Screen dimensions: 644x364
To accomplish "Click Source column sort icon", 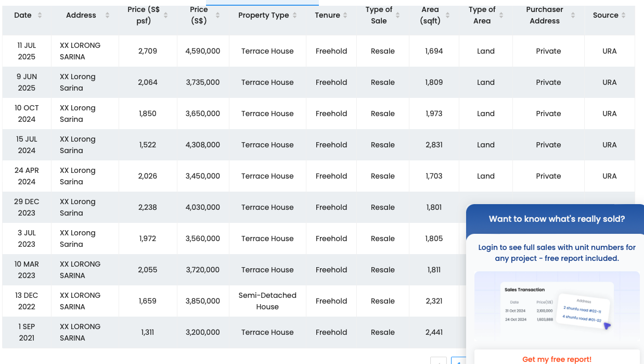I will click(x=624, y=16).
